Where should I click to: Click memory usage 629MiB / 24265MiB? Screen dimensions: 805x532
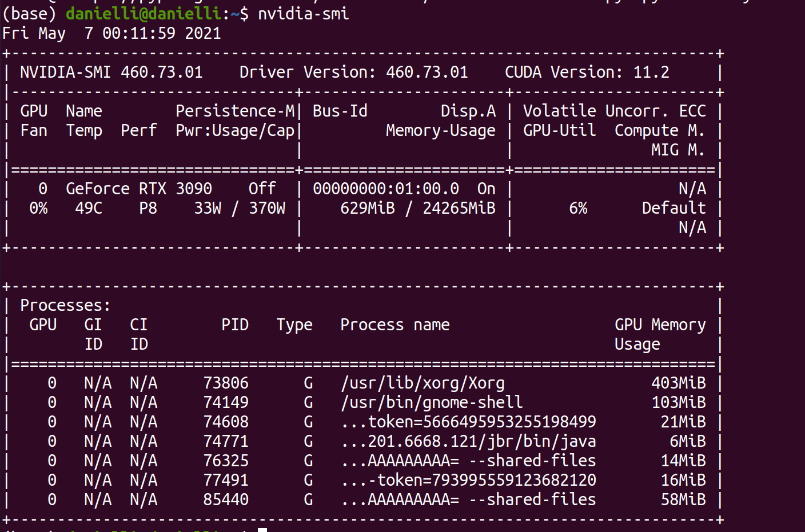coord(418,208)
